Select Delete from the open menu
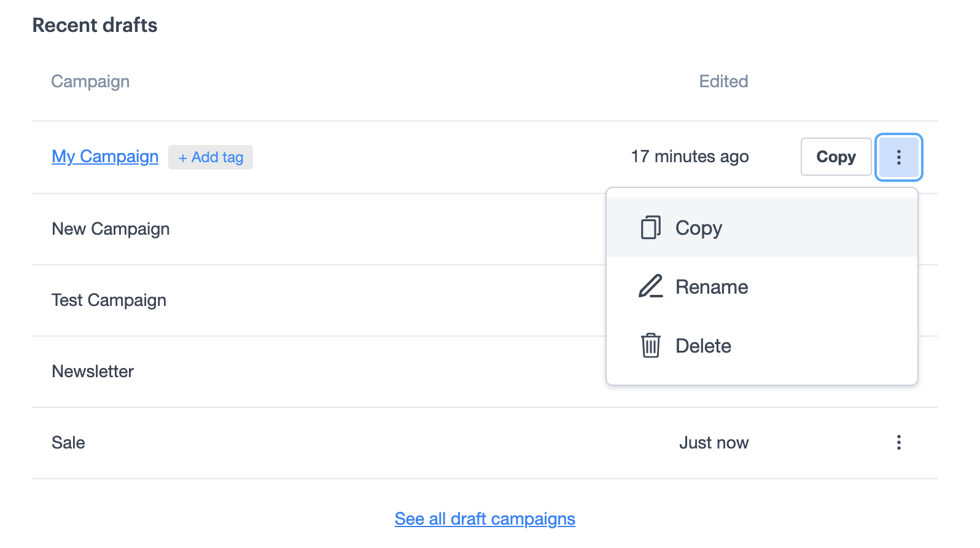Image resolution: width=980 pixels, height=548 pixels. (703, 345)
